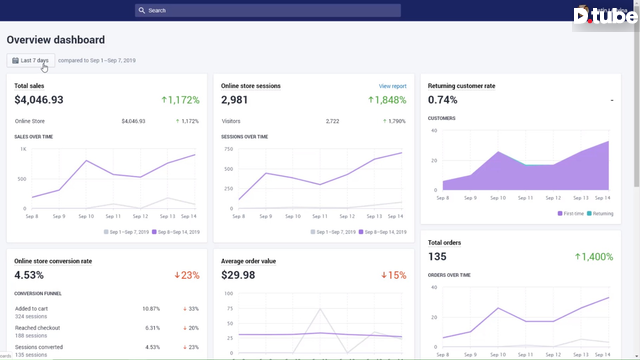640x360 pixels.
Task: Click the Returning customer rate title
Action: (461, 86)
